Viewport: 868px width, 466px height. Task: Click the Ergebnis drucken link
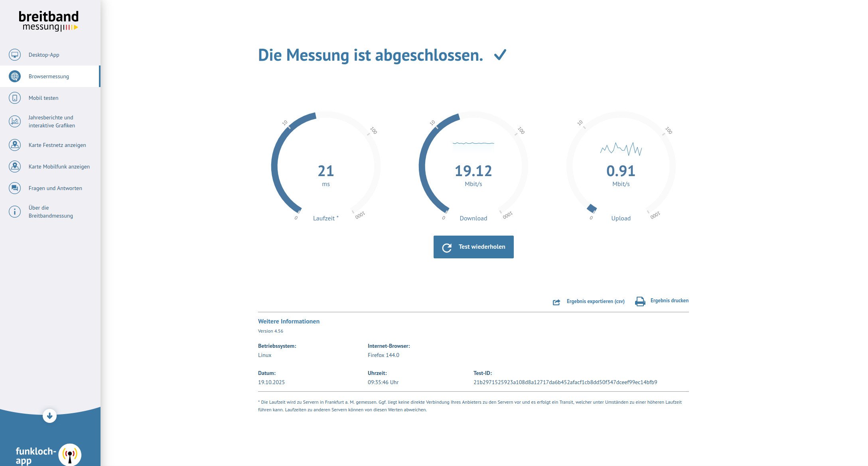tap(669, 301)
